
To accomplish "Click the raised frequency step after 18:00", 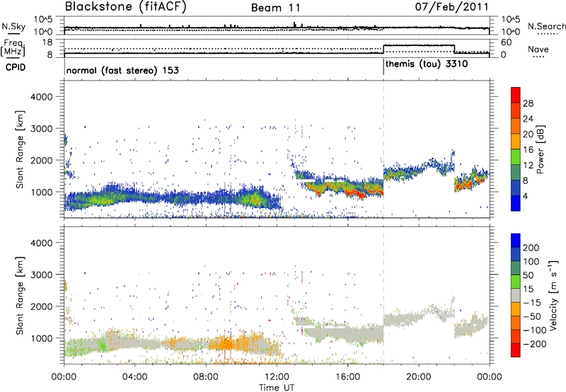I will pyautogui.click(x=419, y=45).
